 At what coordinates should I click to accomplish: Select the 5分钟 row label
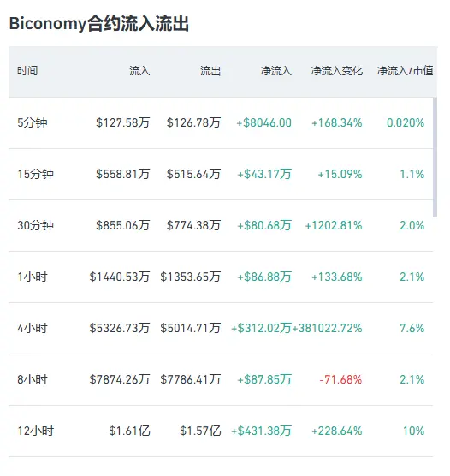pyautogui.click(x=33, y=122)
